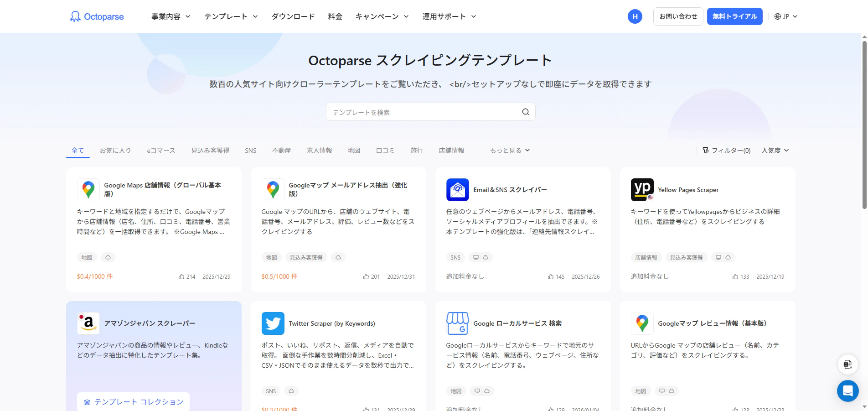Click the Email＆SNS scraper envelope icon
This screenshot has width=868, height=411.
click(x=457, y=189)
